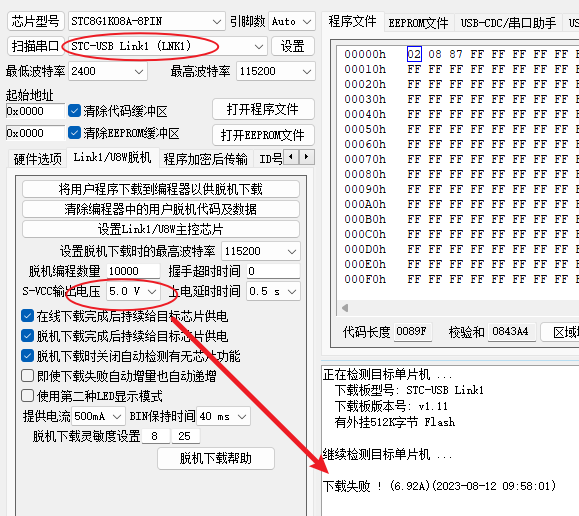Open the serial port STC-USB Link1 dropdown
This screenshot has height=516, width=579.
click(167, 46)
